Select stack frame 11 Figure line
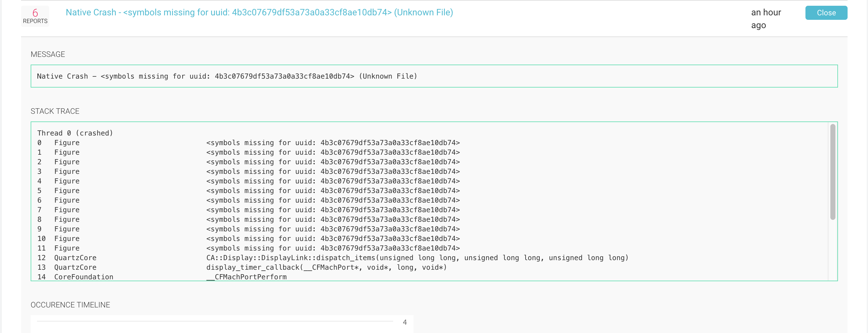 (67, 248)
